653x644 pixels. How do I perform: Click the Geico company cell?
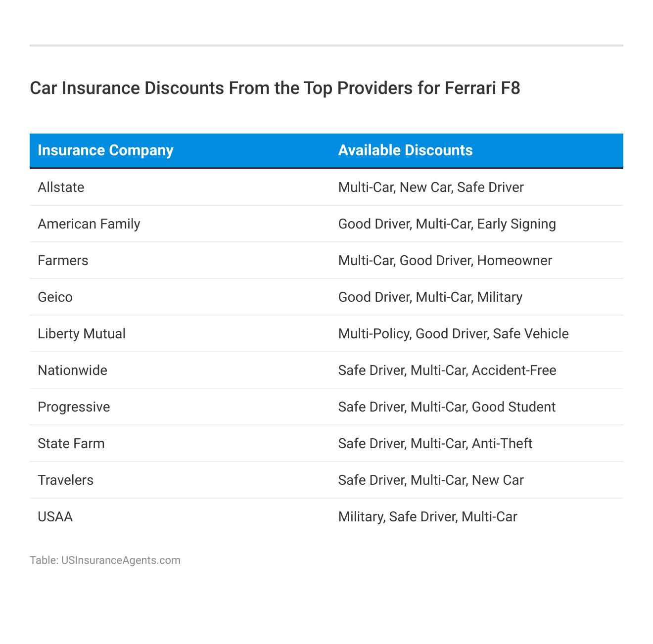pos(55,297)
